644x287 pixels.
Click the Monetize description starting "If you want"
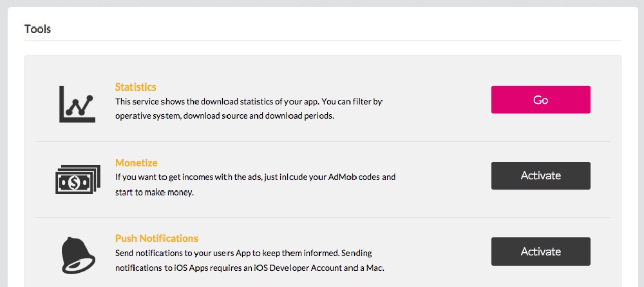(x=255, y=184)
